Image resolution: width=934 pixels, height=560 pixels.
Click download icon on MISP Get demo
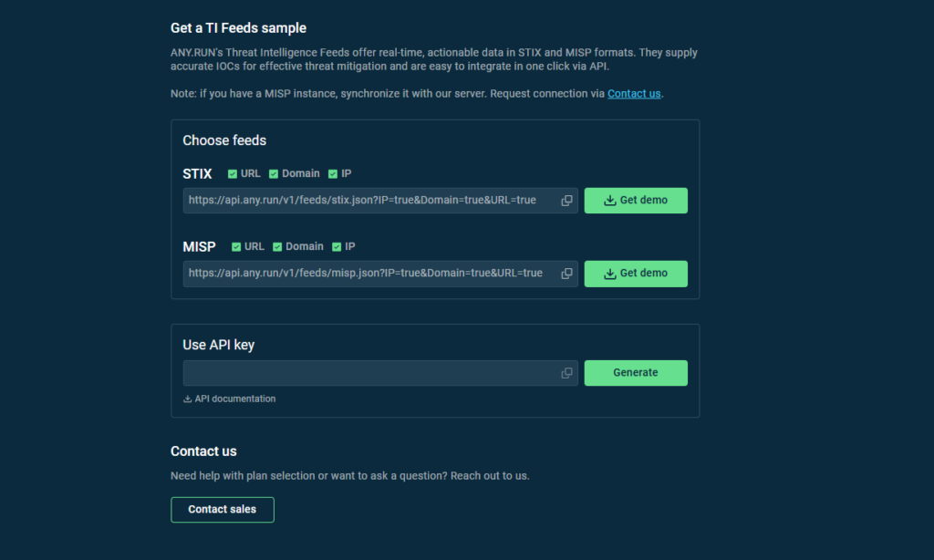click(x=610, y=274)
